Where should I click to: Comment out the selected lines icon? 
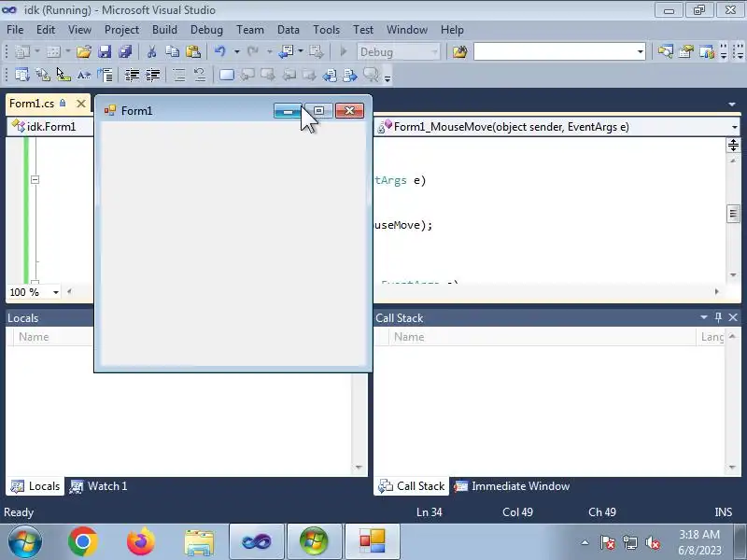pyautogui.click(x=179, y=75)
